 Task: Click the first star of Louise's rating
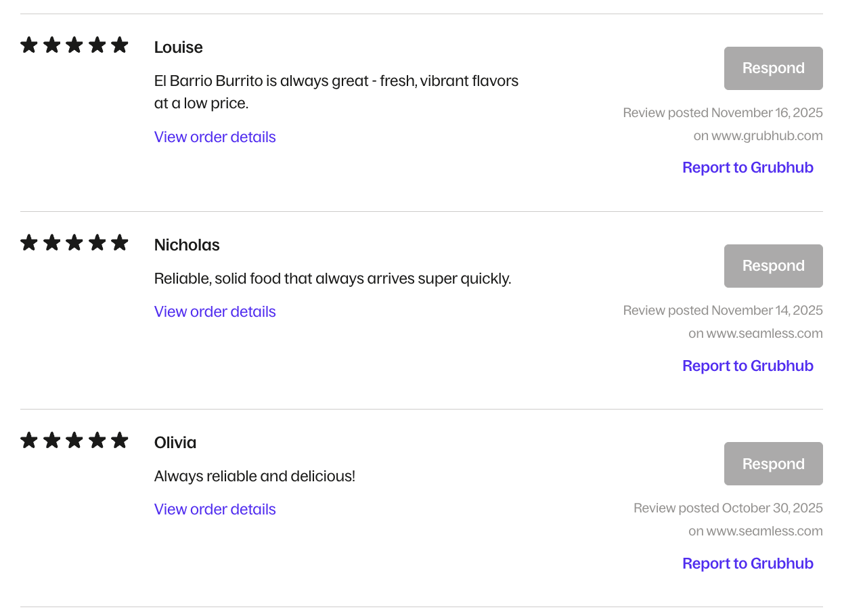coord(29,45)
